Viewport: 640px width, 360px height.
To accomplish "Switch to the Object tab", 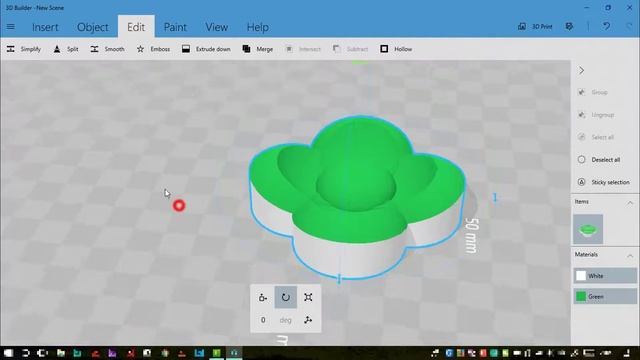I will coord(93,27).
